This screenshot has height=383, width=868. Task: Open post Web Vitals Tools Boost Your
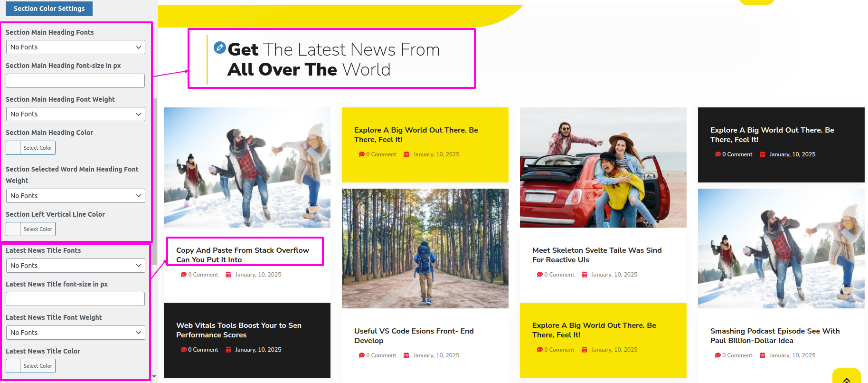pos(239,330)
